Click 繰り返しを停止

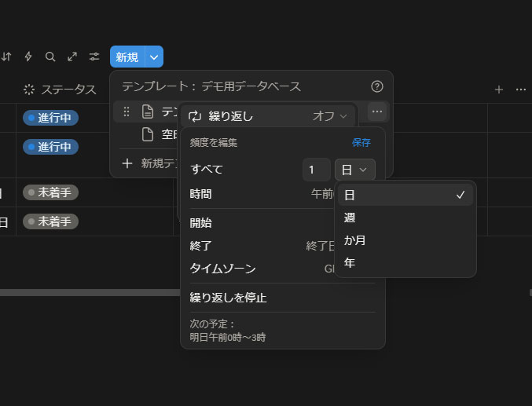pos(228,298)
